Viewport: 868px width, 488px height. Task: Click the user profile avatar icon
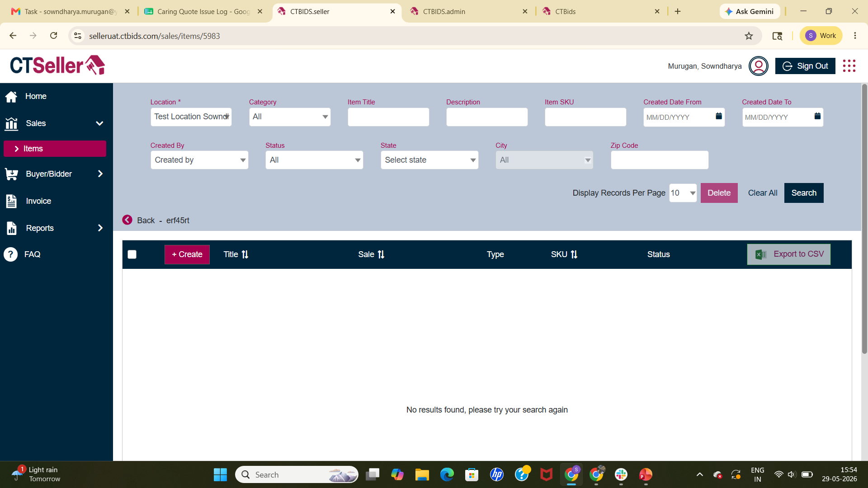758,66
